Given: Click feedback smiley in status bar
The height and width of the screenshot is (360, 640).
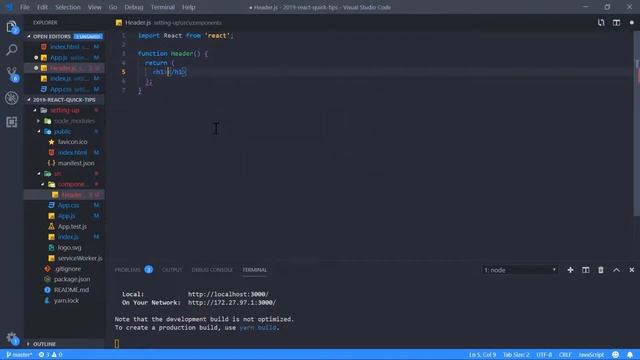Looking at the screenshot, I should point(616,355).
